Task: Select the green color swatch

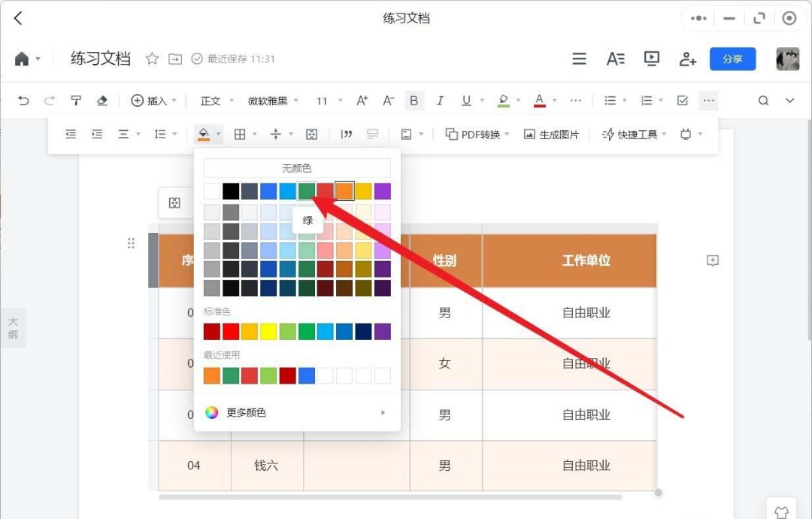Action: pyautogui.click(x=305, y=190)
